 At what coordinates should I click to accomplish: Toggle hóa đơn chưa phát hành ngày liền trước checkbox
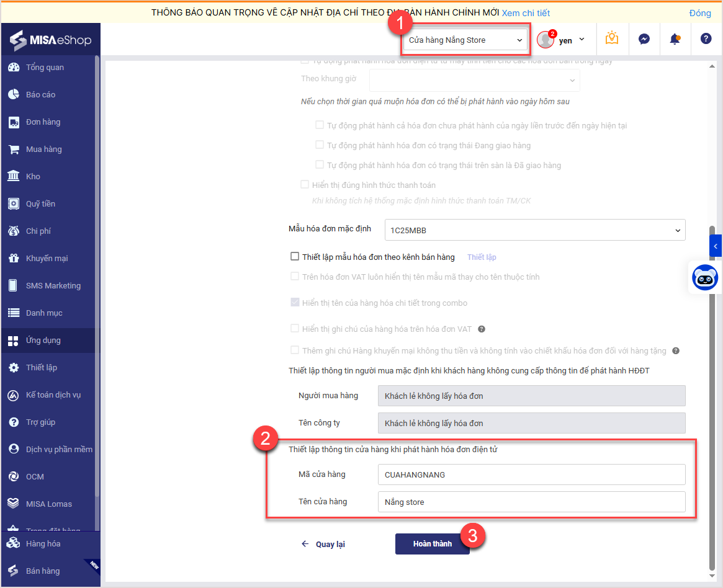320,125
